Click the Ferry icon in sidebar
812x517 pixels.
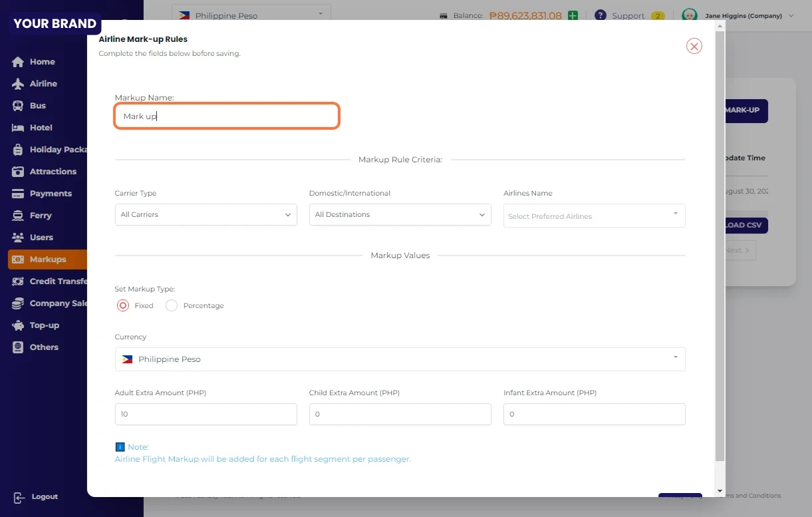[18, 216]
